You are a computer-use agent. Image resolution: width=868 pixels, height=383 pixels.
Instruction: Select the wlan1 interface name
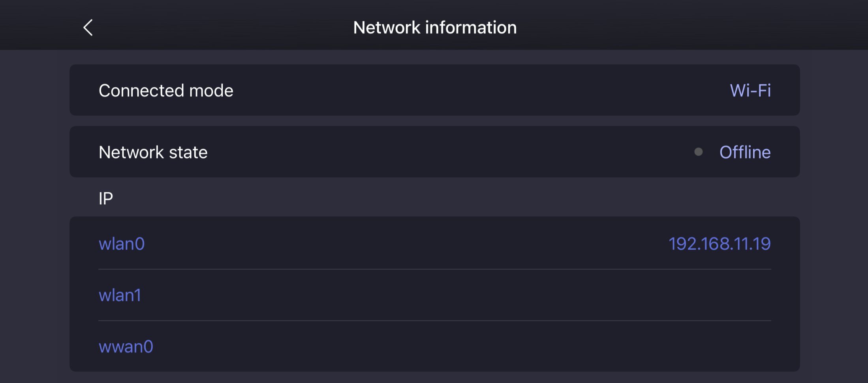pyautogui.click(x=120, y=295)
